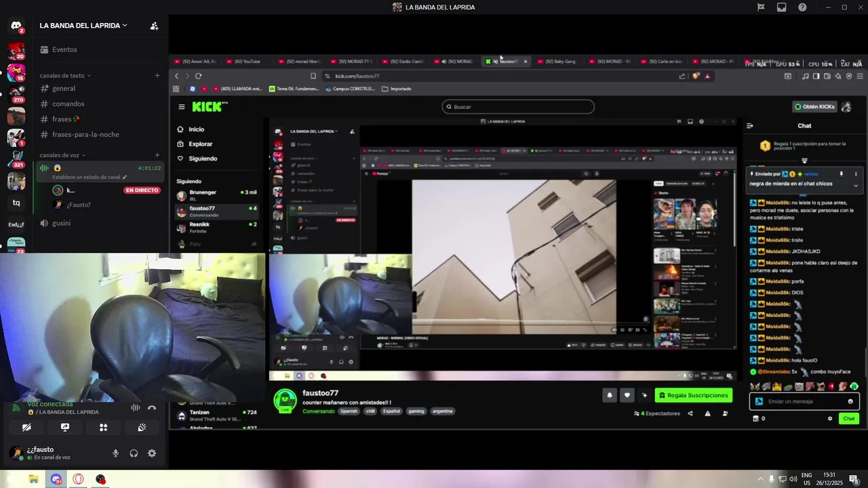Screen dimensions: 868x488
Task: Click the invite members icon beside server name
Action: point(154,26)
